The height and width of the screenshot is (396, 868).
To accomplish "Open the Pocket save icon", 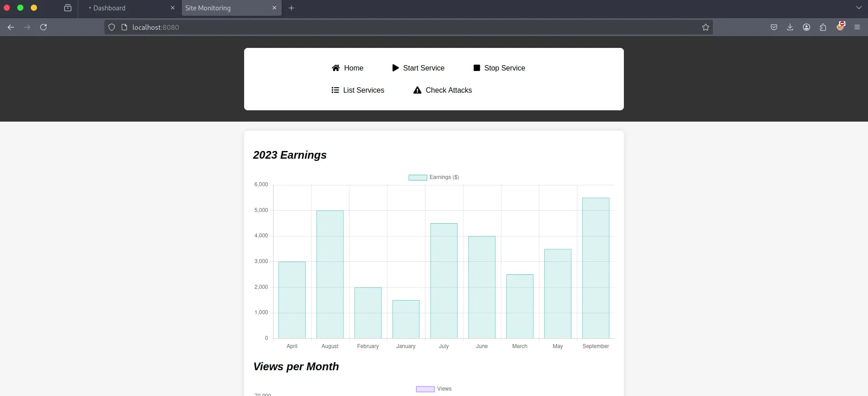I will tap(774, 27).
